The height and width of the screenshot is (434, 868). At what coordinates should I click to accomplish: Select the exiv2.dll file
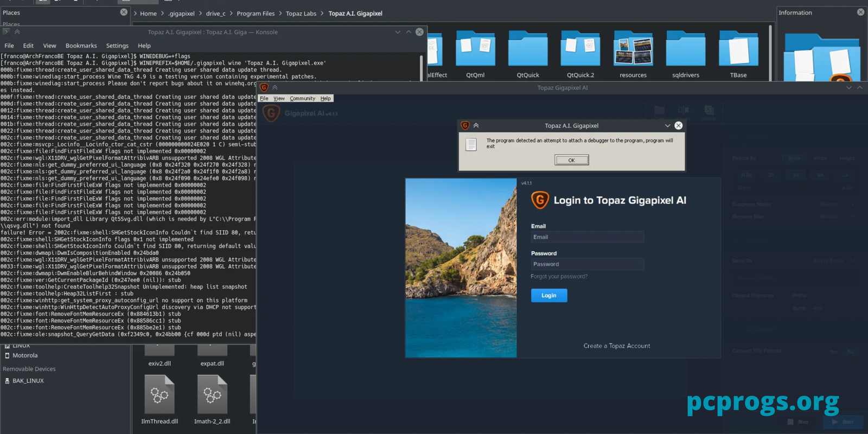click(159, 363)
